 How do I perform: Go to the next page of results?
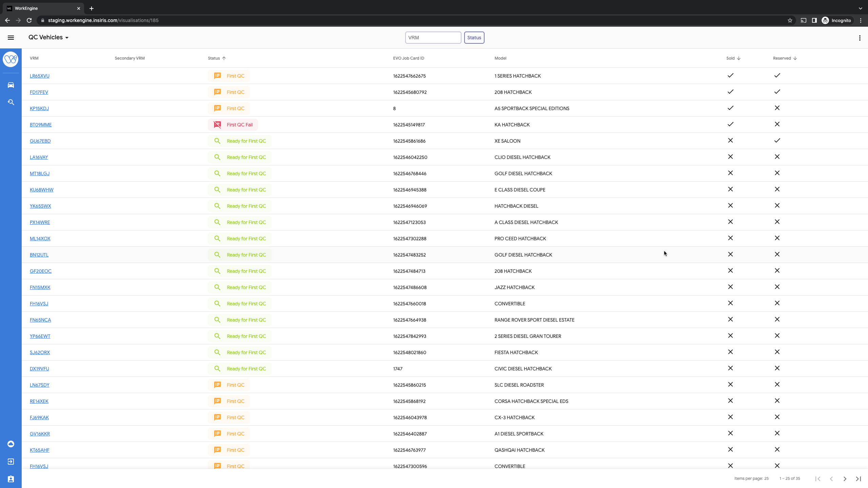pyautogui.click(x=845, y=479)
